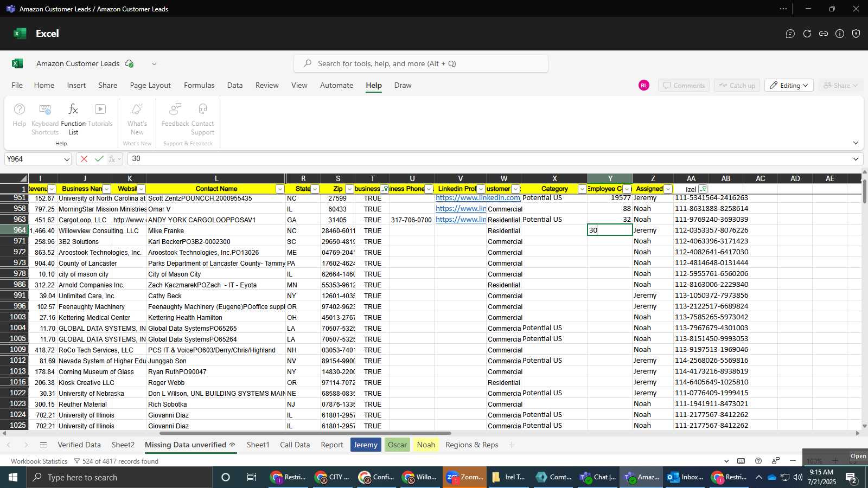Click in the search for tools box
868x488 pixels.
coord(421,63)
